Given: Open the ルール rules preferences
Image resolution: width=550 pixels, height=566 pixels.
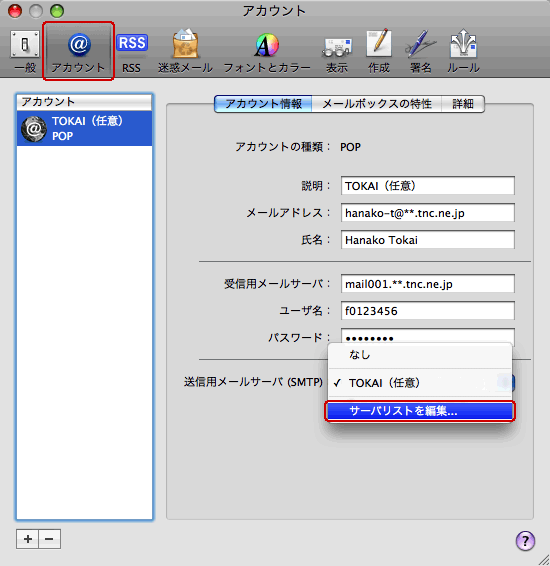Looking at the screenshot, I should [x=463, y=52].
